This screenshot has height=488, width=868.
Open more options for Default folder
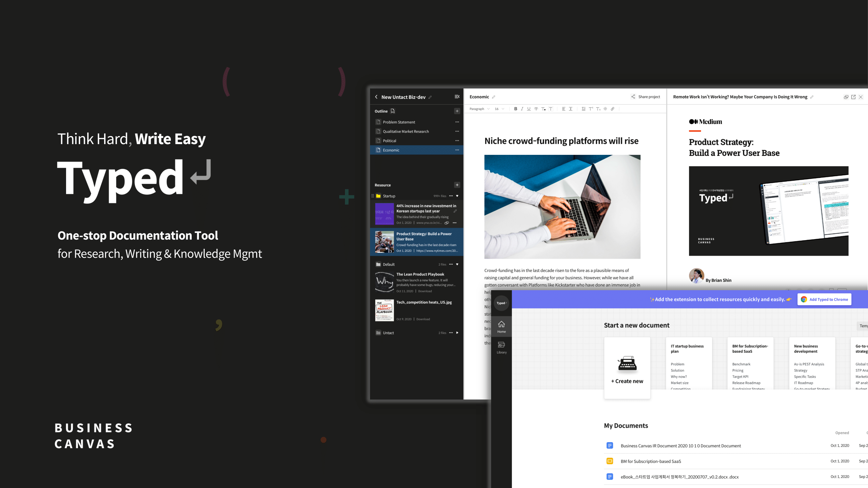click(451, 264)
